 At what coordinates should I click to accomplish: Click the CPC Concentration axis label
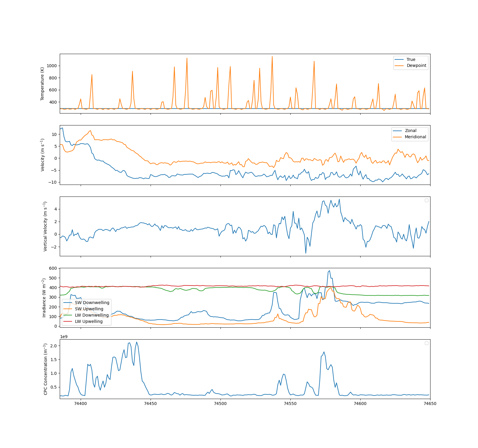click(x=45, y=369)
